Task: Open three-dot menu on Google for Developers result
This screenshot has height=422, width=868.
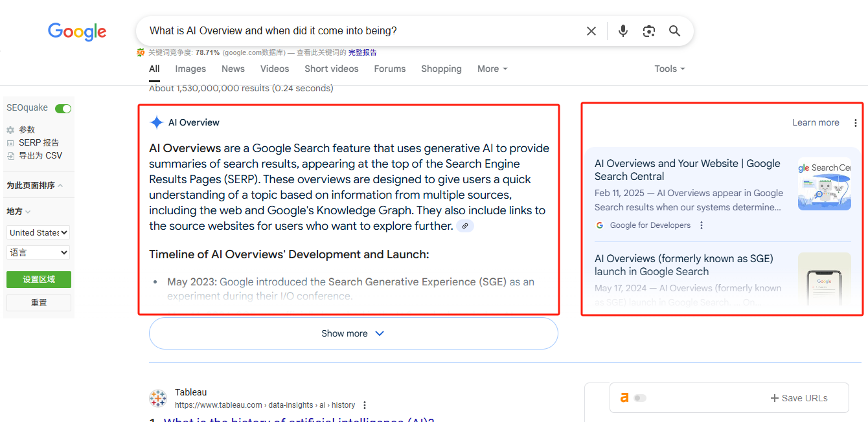Action: [x=702, y=225]
